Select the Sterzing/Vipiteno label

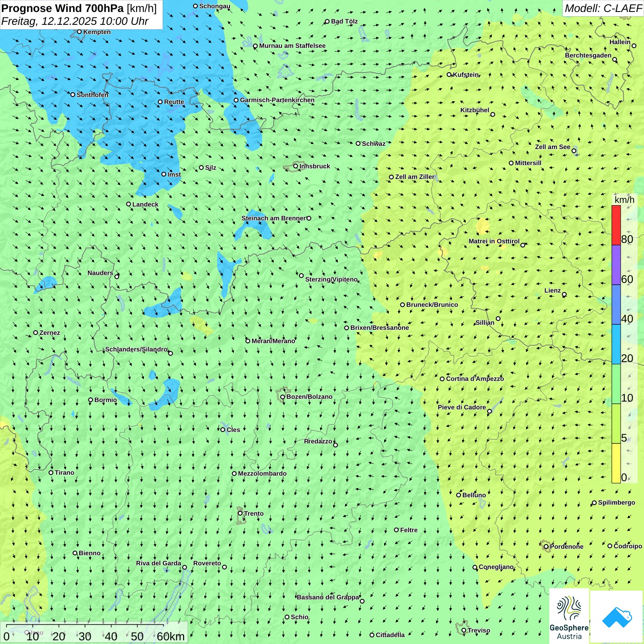[332, 279]
